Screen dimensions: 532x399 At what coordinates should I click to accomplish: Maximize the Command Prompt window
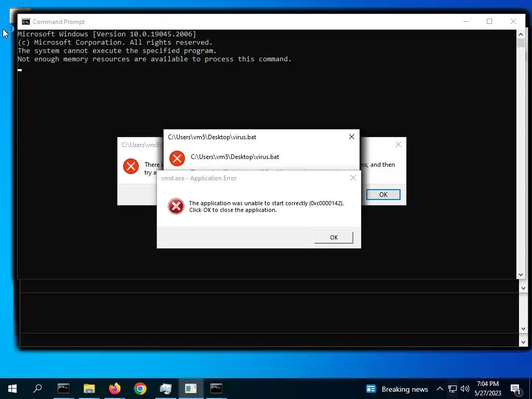tap(489, 21)
